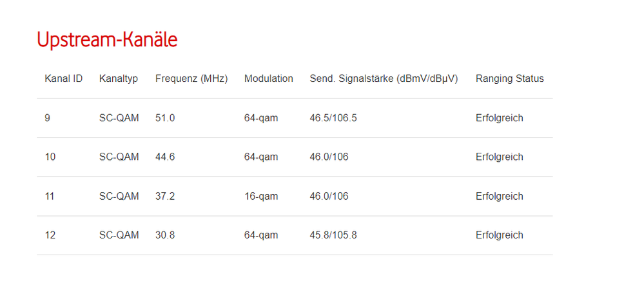Click the 30.8 frequency value
This screenshot has width=644, height=292.
coord(165,235)
